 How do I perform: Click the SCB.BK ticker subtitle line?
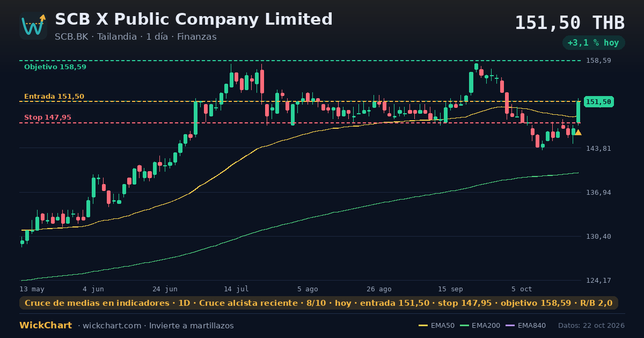pos(136,36)
